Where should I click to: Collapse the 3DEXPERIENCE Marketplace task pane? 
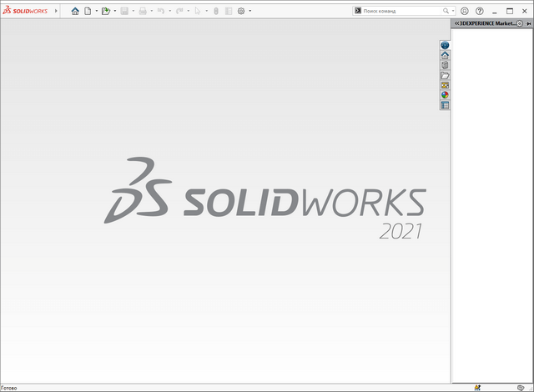click(456, 24)
